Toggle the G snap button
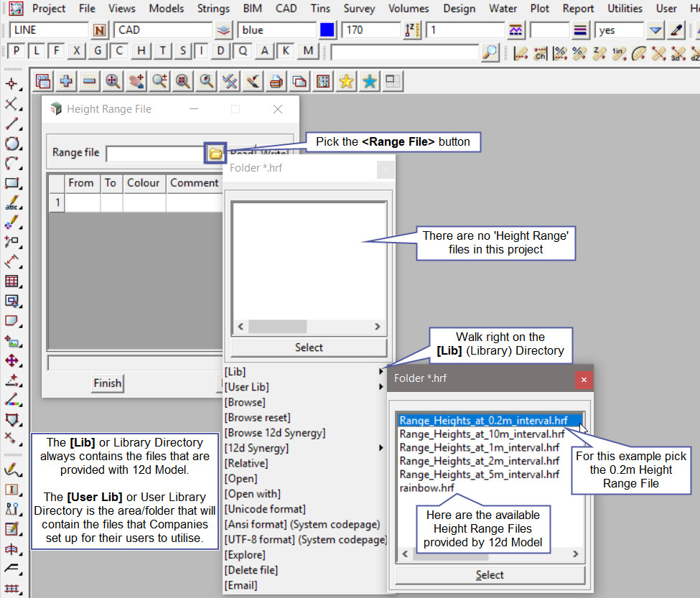This screenshot has width=700, height=598. [x=98, y=51]
